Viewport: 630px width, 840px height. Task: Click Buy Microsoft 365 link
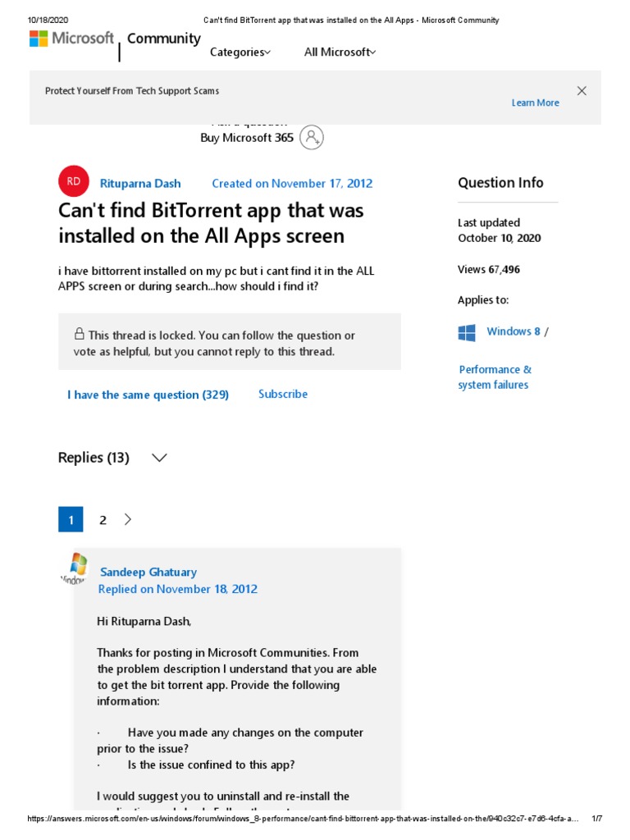click(246, 138)
